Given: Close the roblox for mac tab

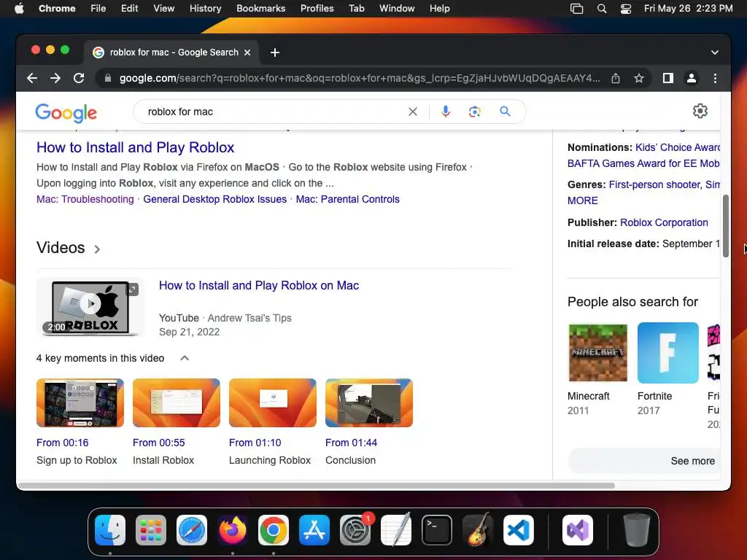Looking at the screenshot, I should click(247, 52).
